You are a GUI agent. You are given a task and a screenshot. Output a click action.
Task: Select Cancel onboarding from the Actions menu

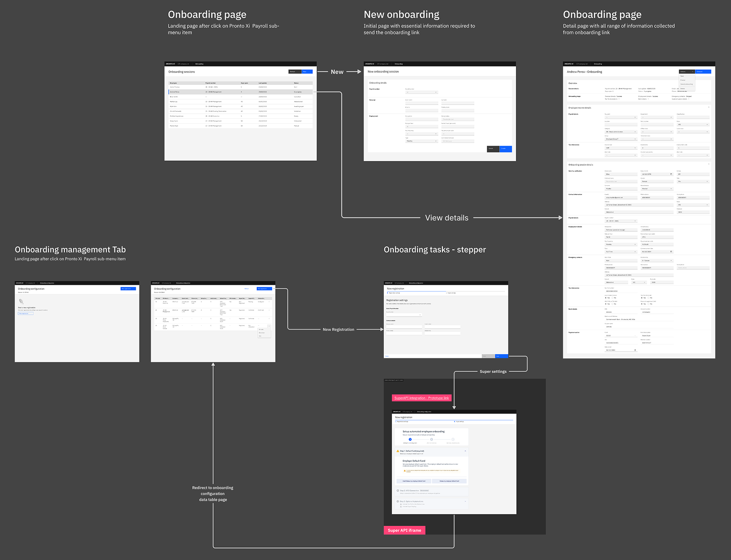[686, 84]
